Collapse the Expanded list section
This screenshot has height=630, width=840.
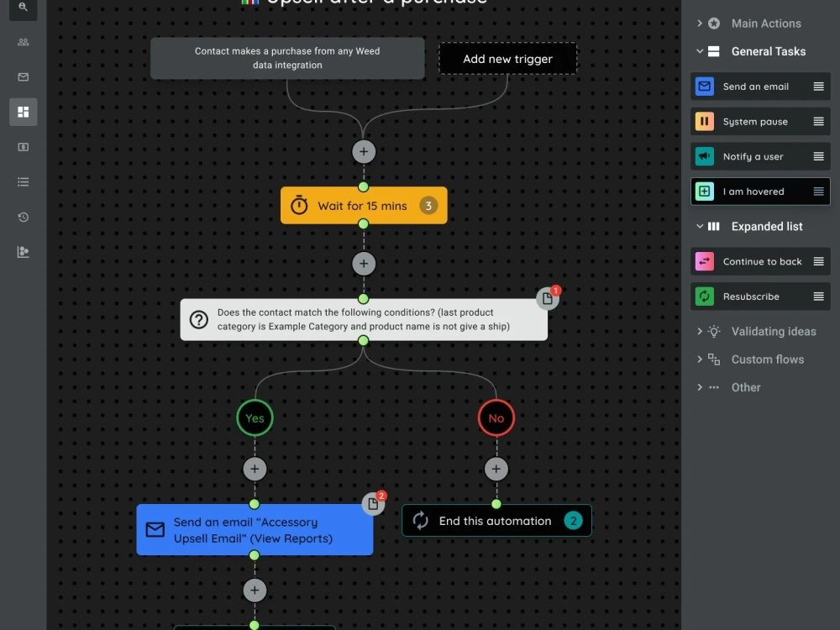[x=700, y=227]
